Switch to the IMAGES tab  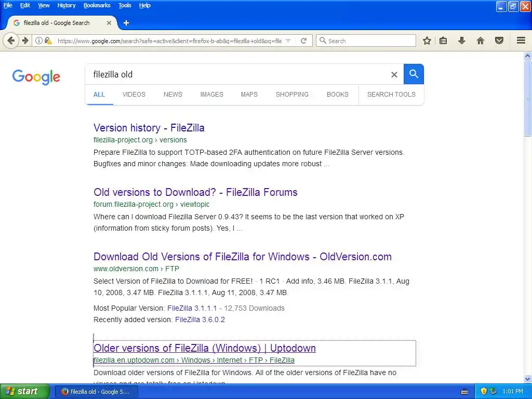pyautogui.click(x=212, y=95)
